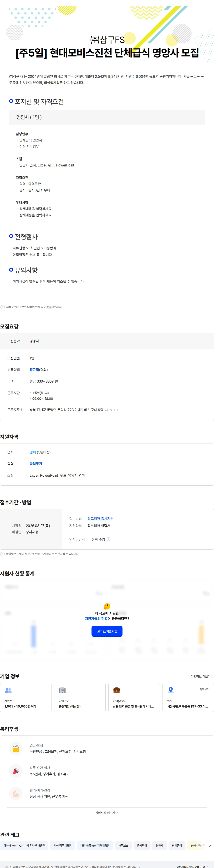The height and width of the screenshot is (868, 214).
Task: Click the 편의·여가·건강 muscle icon
Action: (16, 794)
